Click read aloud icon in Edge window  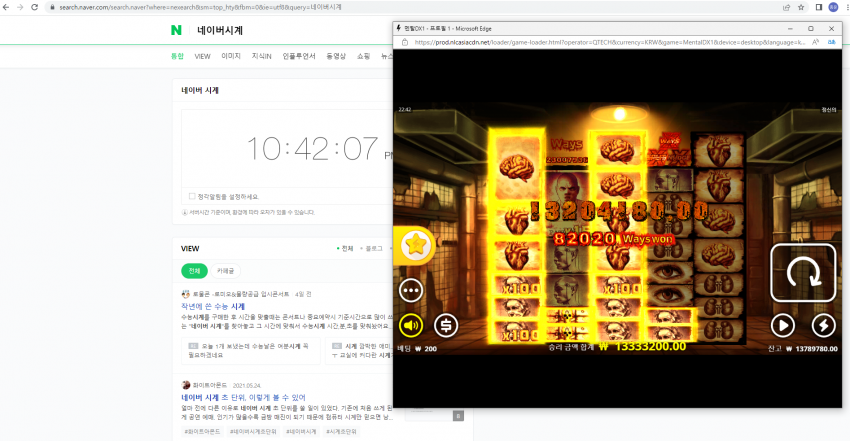click(815, 42)
